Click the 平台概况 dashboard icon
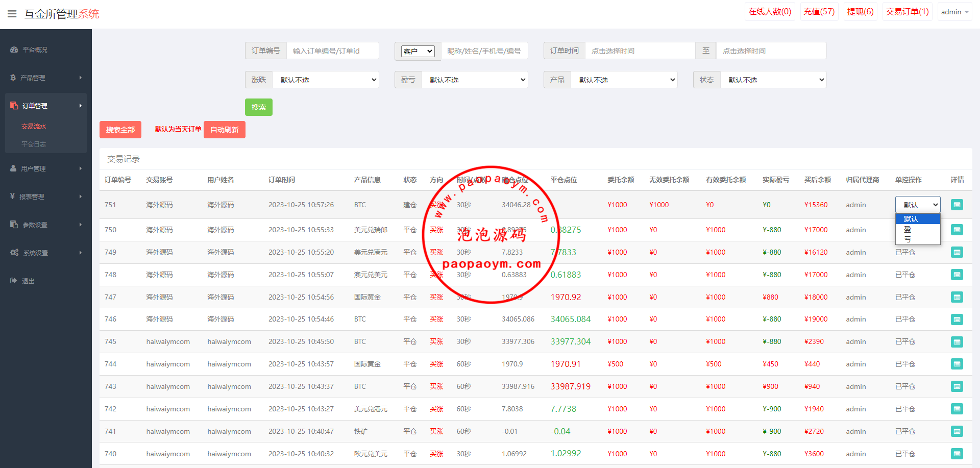 [x=14, y=50]
